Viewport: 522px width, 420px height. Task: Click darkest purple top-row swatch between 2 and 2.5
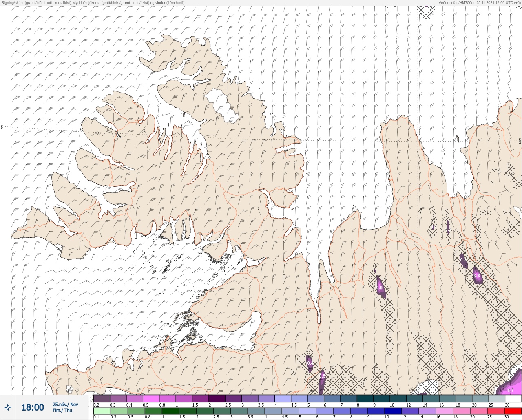217,399
